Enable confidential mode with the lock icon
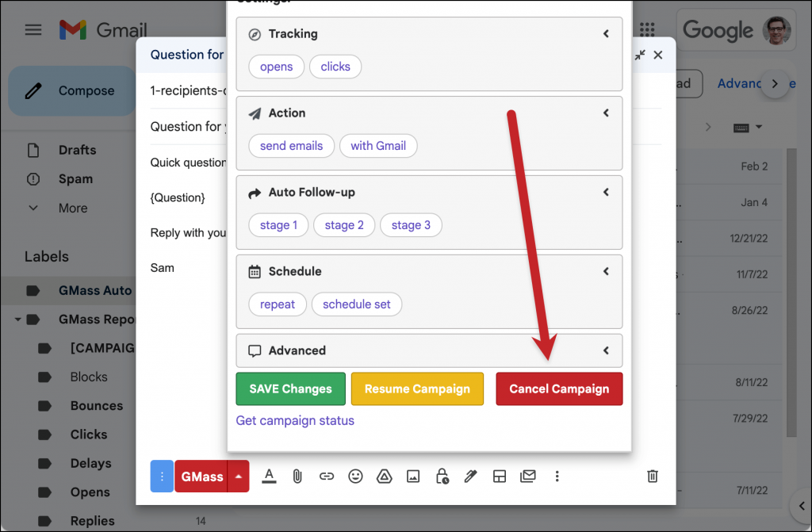Image resolution: width=812 pixels, height=532 pixels. coord(442,476)
